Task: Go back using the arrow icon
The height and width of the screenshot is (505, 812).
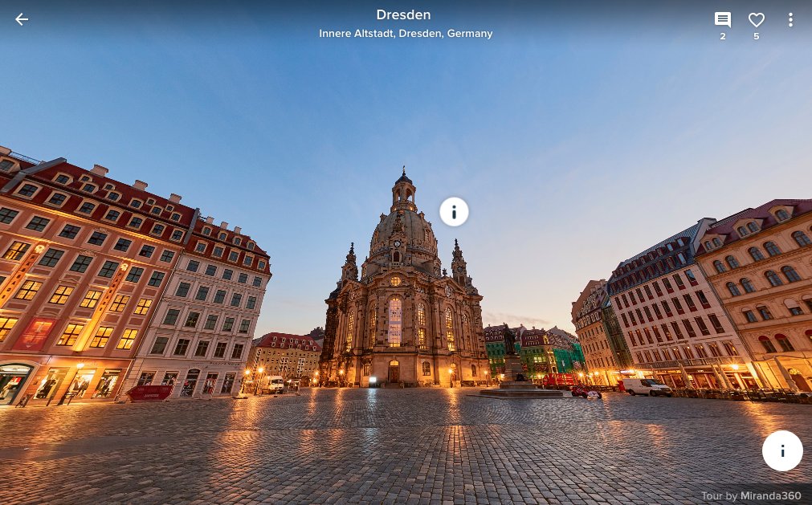Action: (x=21, y=19)
